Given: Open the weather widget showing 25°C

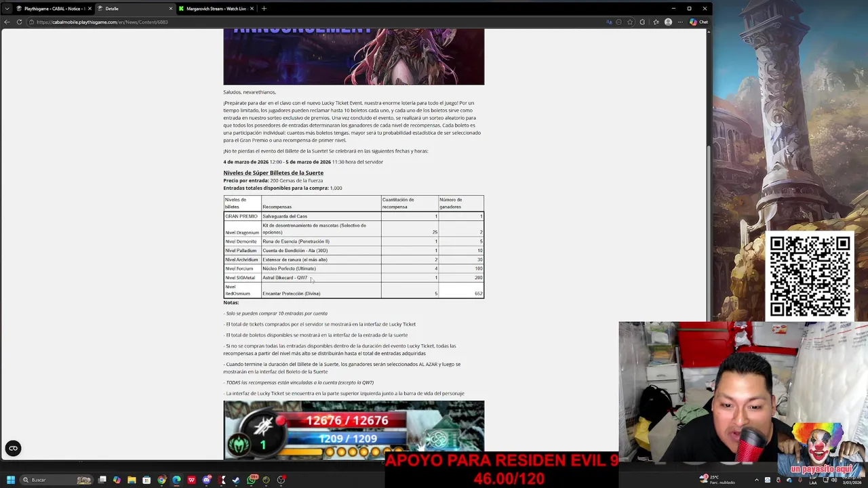Looking at the screenshot, I should tap(717, 480).
